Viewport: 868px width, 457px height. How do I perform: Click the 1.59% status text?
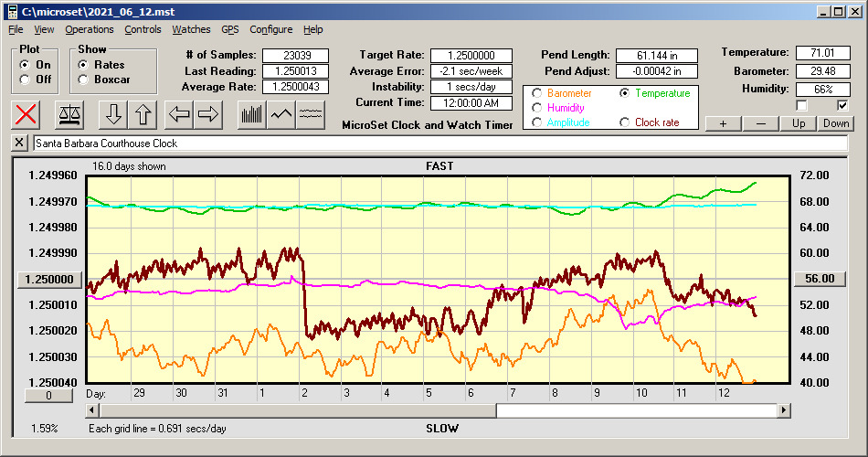click(x=44, y=428)
